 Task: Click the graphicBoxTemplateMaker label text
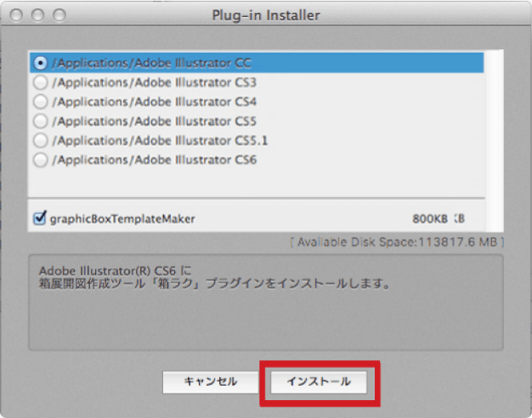point(122,218)
